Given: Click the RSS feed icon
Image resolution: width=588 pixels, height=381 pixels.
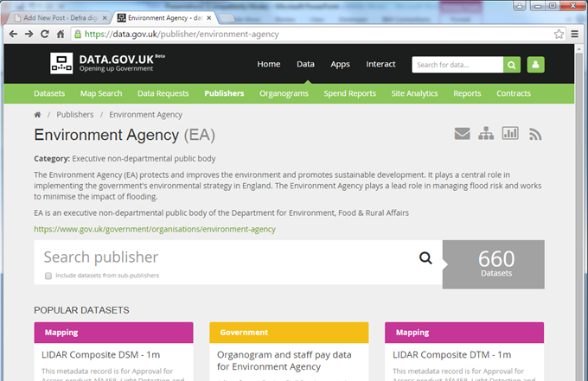Looking at the screenshot, I should pos(535,134).
